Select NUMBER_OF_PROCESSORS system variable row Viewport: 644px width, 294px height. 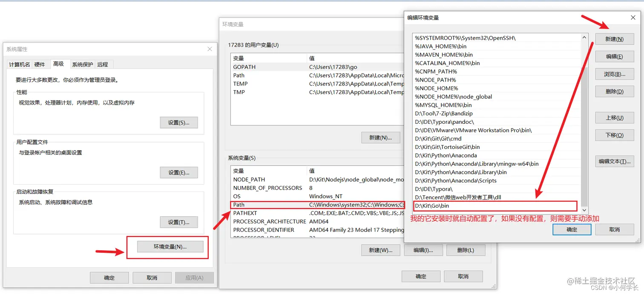coord(317,188)
